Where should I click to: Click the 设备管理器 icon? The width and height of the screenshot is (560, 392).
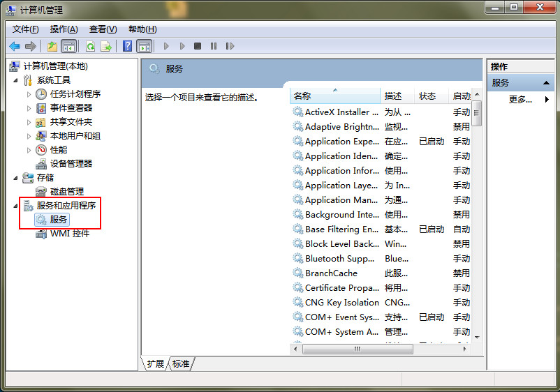click(x=41, y=164)
